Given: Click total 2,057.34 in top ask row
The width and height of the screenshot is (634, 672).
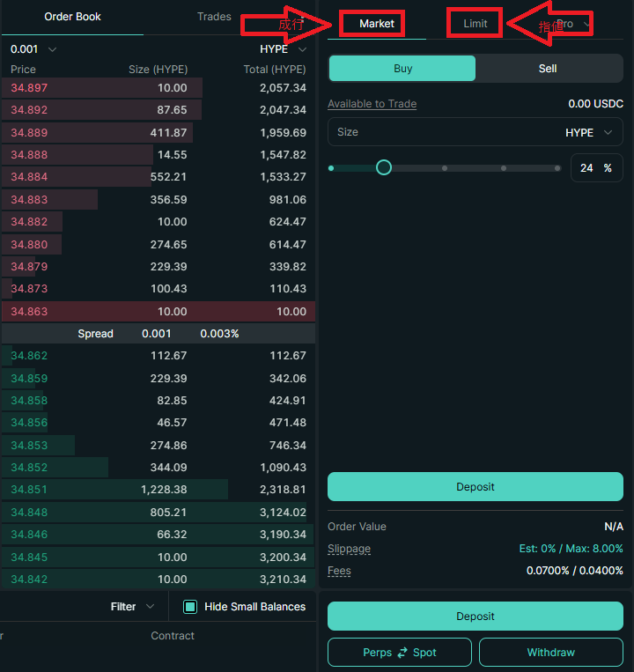Looking at the screenshot, I should pos(284,88).
